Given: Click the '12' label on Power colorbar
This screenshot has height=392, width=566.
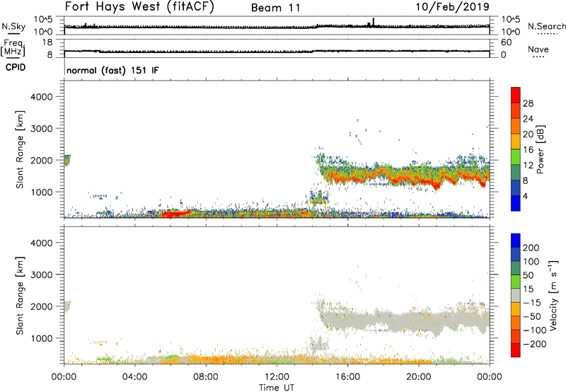Looking at the screenshot, I should [528, 166].
